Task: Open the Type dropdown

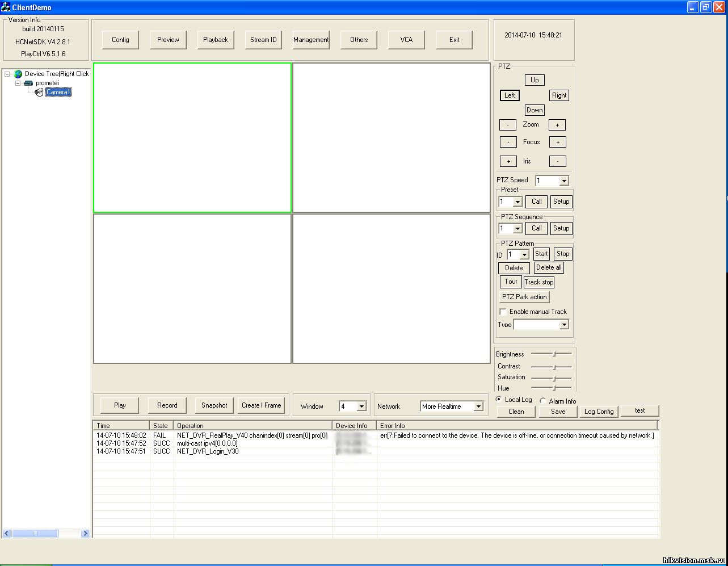Action: pyautogui.click(x=563, y=325)
